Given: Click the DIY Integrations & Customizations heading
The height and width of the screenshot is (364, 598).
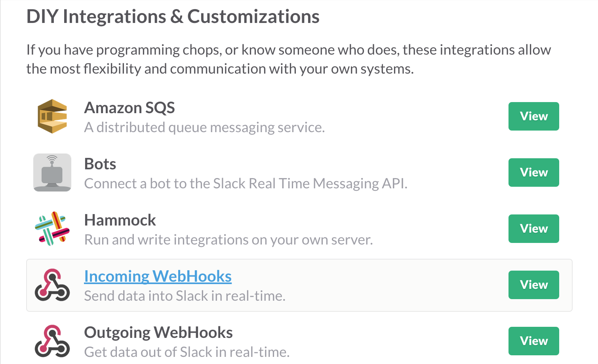Looking at the screenshot, I should (x=173, y=17).
